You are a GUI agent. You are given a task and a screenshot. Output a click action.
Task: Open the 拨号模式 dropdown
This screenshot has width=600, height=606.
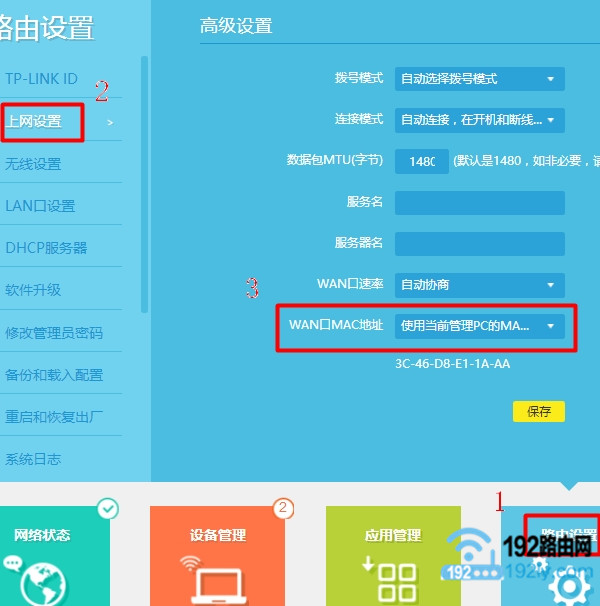[x=479, y=79]
